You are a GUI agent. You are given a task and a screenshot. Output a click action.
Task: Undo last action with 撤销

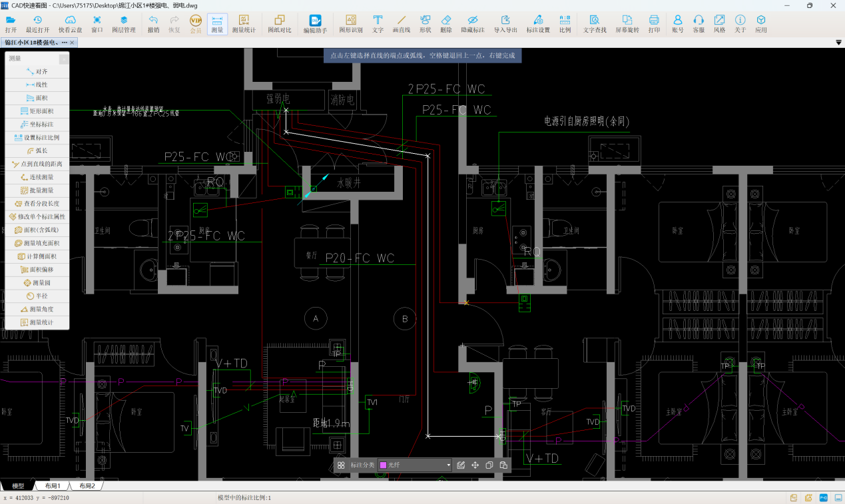click(x=153, y=24)
